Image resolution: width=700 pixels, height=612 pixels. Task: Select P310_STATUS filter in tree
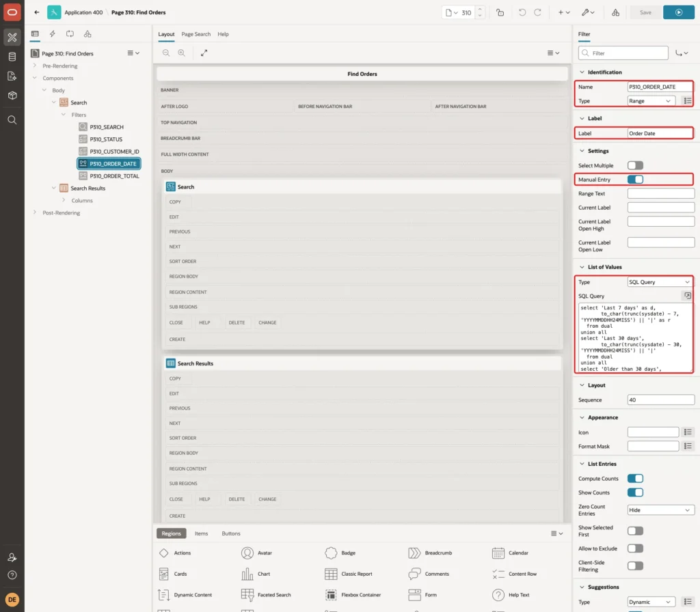pyautogui.click(x=106, y=139)
